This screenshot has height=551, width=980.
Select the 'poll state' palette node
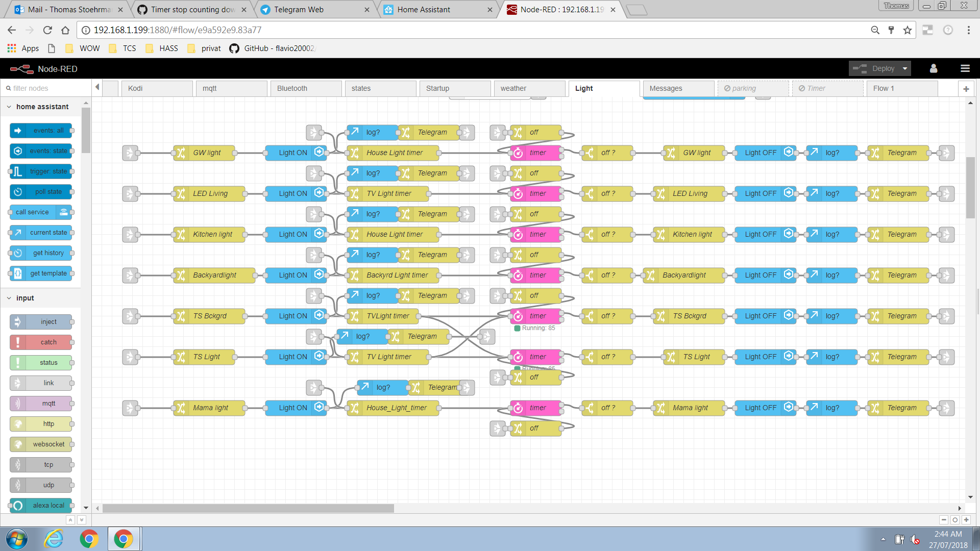pos(41,192)
